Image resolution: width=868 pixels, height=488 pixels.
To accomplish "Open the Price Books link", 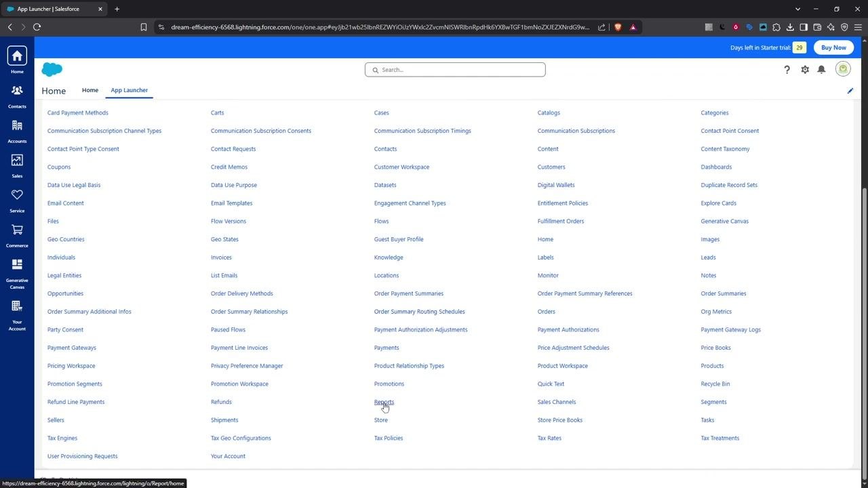I will 715,348.
